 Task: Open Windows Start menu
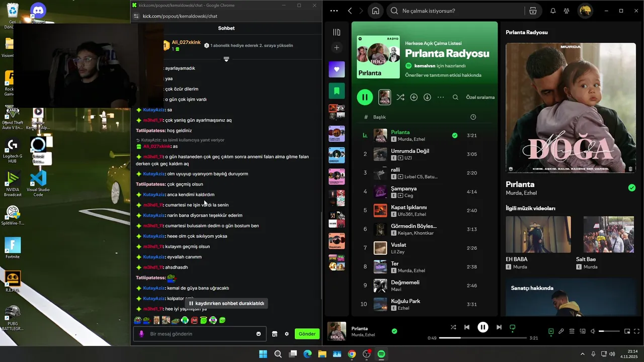(x=263, y=354)
